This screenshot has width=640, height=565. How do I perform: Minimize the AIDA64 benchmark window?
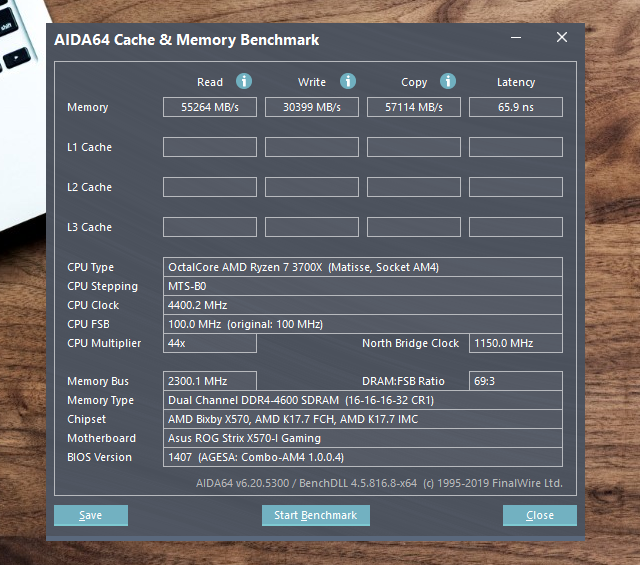click(x=516, y=38)
